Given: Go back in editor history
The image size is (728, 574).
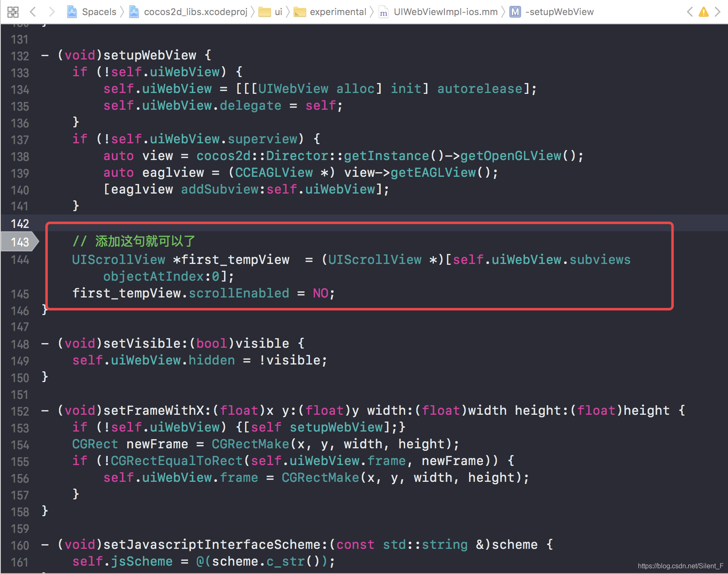Looking at the screenshot, I should point(33,12).
